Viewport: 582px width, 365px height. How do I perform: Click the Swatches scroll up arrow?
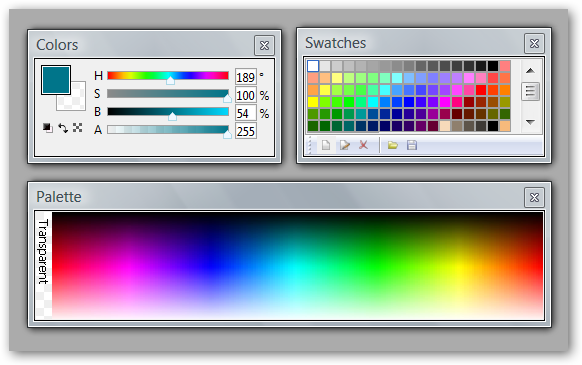coord(530,71)
